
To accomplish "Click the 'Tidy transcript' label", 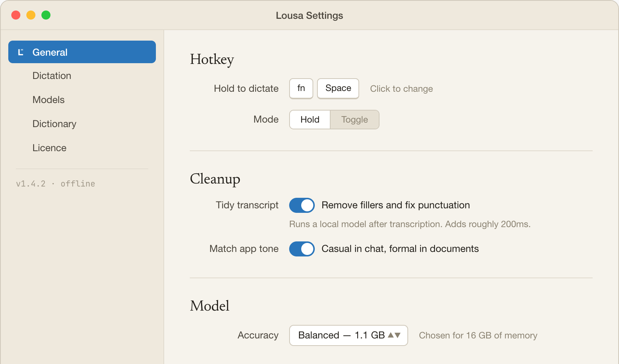I will (x=247, y=205).
